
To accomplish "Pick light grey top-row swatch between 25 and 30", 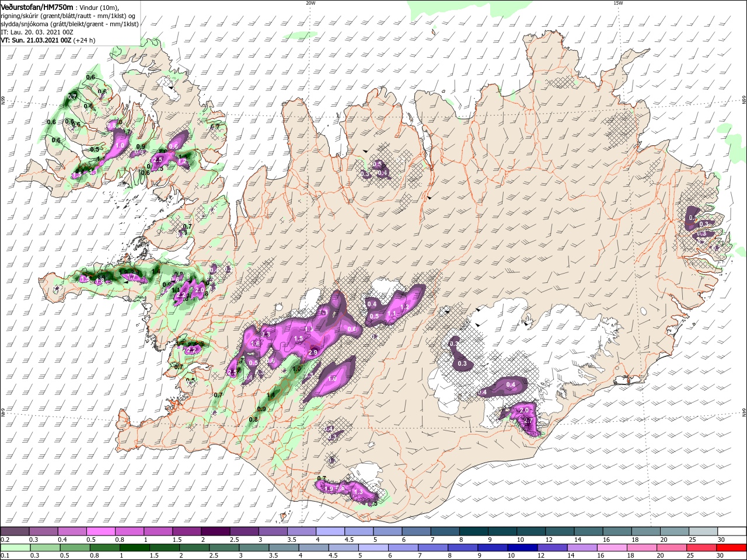I will coord(703,531).
